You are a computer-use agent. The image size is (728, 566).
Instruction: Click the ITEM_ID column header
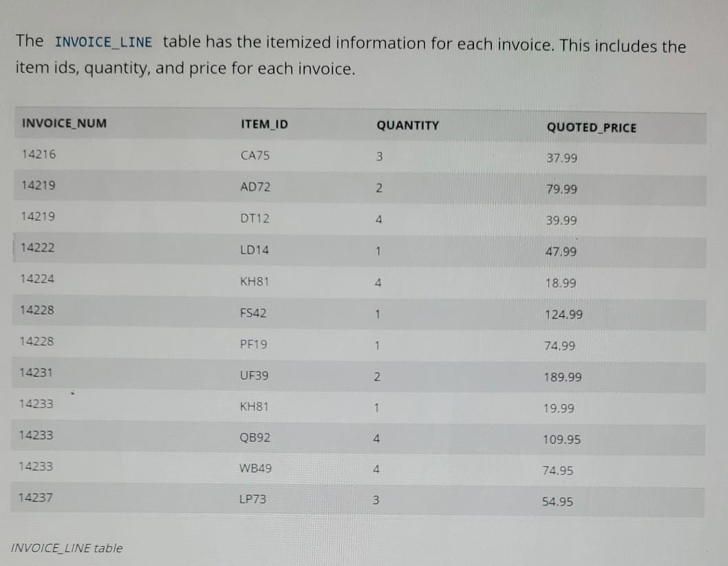coord(264,124)
